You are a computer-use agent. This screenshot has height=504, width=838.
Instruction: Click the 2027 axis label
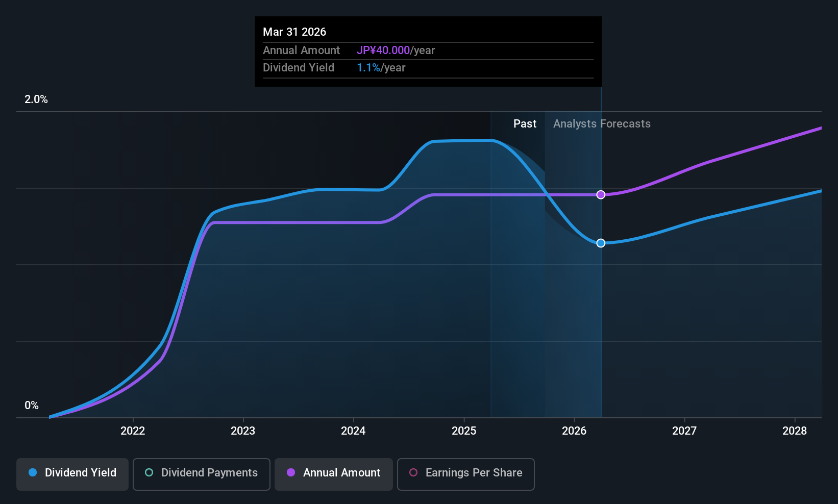pos(684,431)
